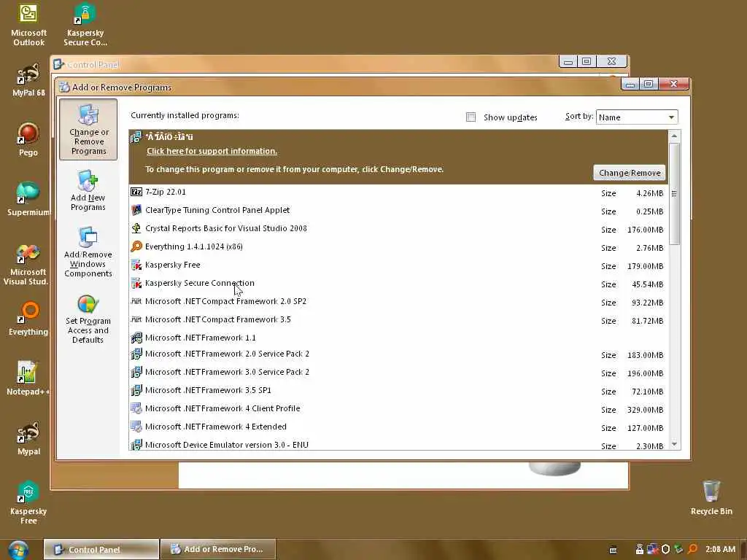Image resolution: width=747 pixels, height=560 pixels.
Task: Enable the Show updates checkbox
Action: [471, 117]
